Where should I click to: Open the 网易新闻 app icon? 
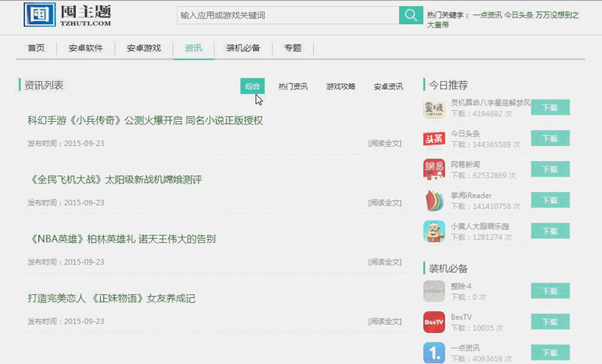point(434,169)
